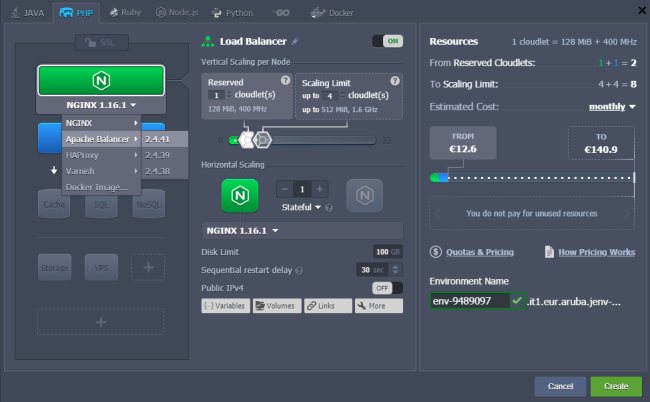Image resolution: width=650 pixels, height=402 pixels.
Task: Select Apache Balancer version 2.4.38
Action: pyautogui.click(x=165, y=171)
